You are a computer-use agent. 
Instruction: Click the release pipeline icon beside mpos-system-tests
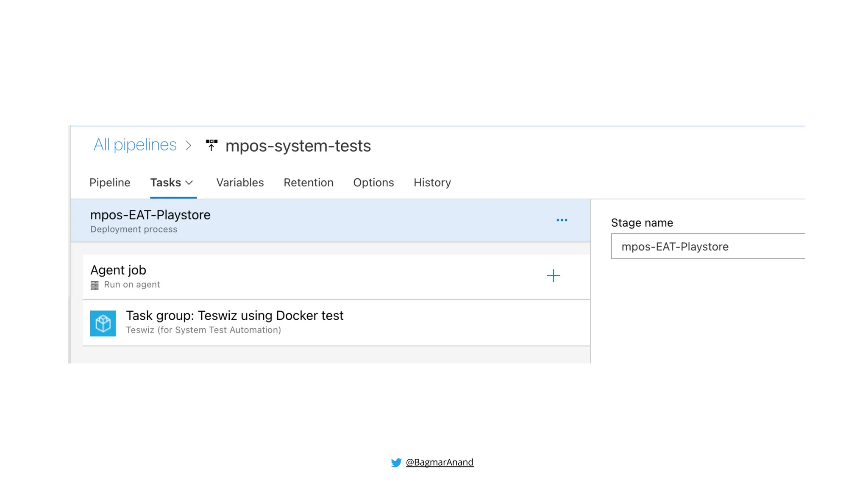pyautogui.click(x=211, y=145)
